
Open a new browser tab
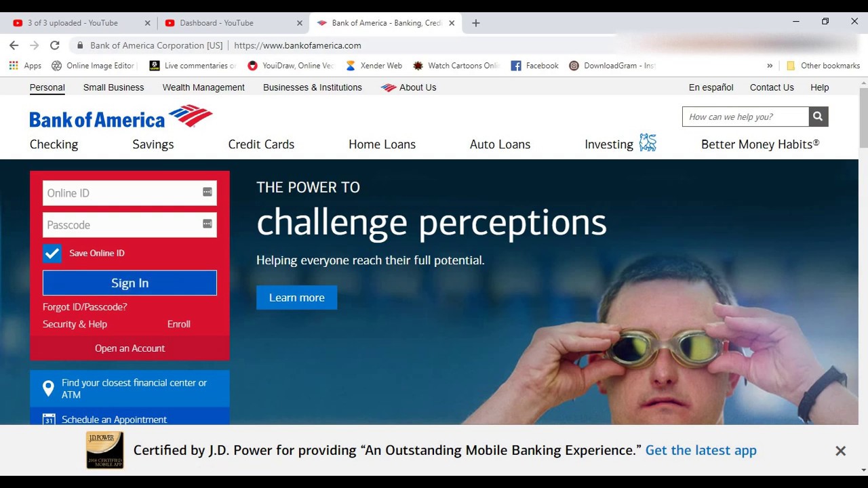(476, 23)
